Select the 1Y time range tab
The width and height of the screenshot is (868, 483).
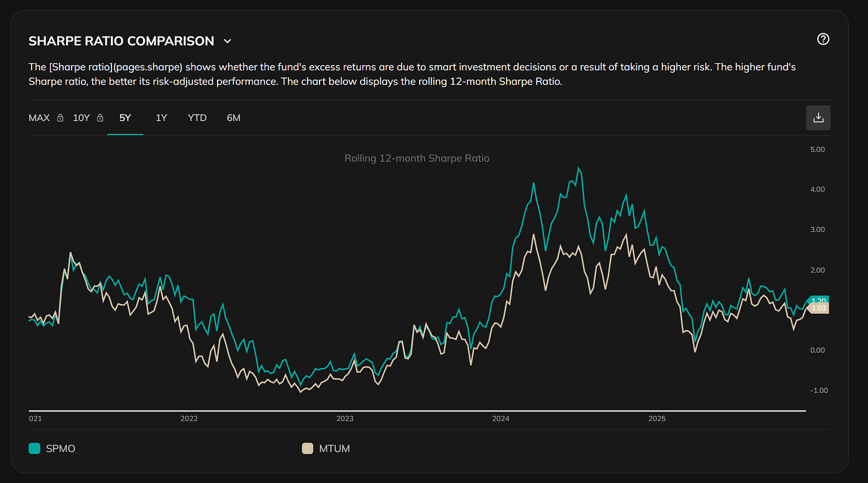coord(162,118)
